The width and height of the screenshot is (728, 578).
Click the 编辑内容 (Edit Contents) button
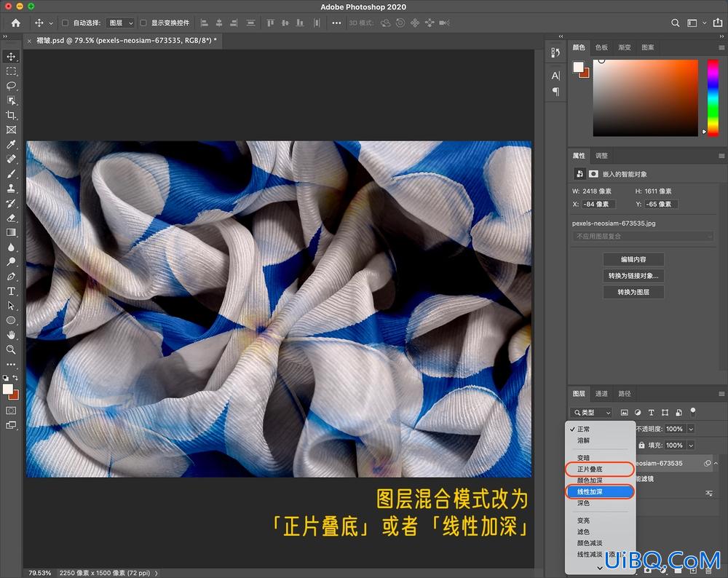coord(633,260)
